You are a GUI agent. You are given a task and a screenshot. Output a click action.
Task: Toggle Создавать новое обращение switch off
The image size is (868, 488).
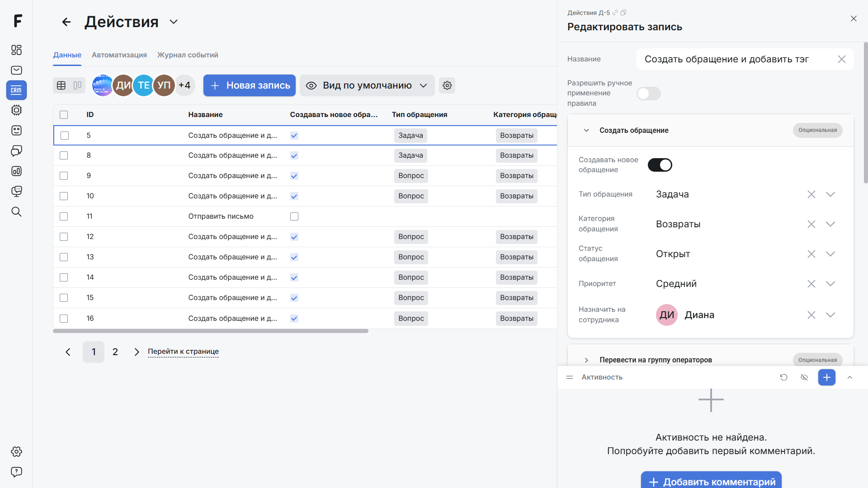coord(660,165)
